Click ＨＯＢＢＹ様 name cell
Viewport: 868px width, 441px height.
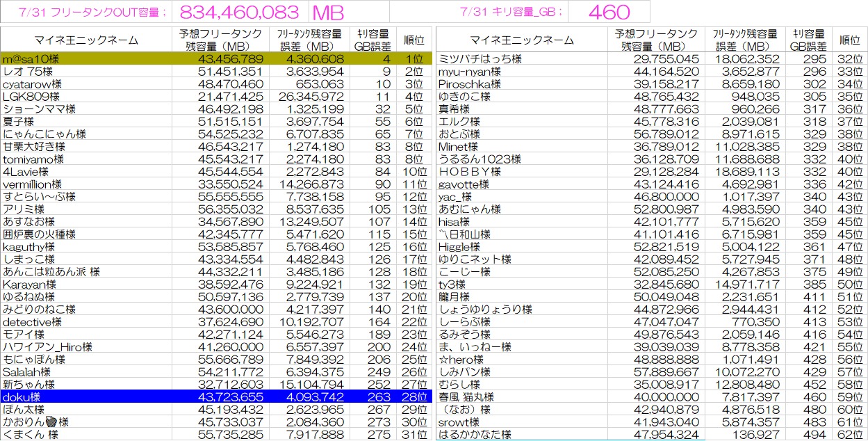coord(522,172)
